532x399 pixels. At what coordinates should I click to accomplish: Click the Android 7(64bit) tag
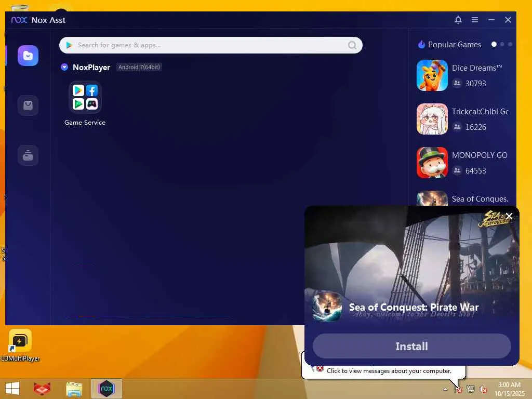pyautogui.click(x=139, y=67)
